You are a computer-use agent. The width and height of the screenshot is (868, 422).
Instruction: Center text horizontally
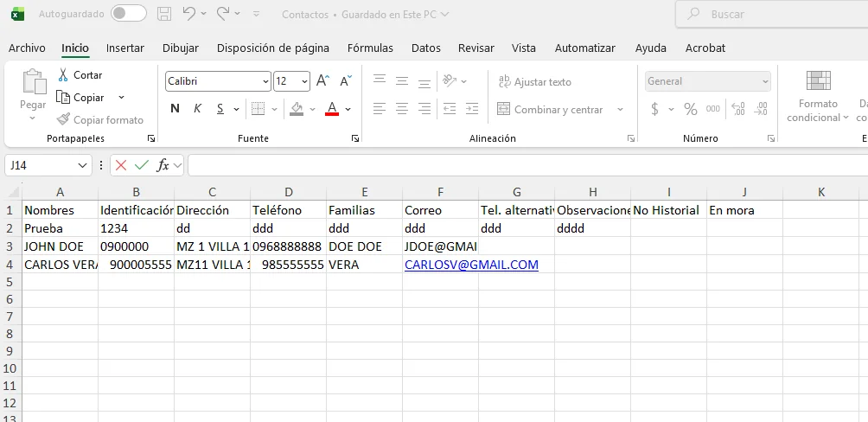point(402,109)
